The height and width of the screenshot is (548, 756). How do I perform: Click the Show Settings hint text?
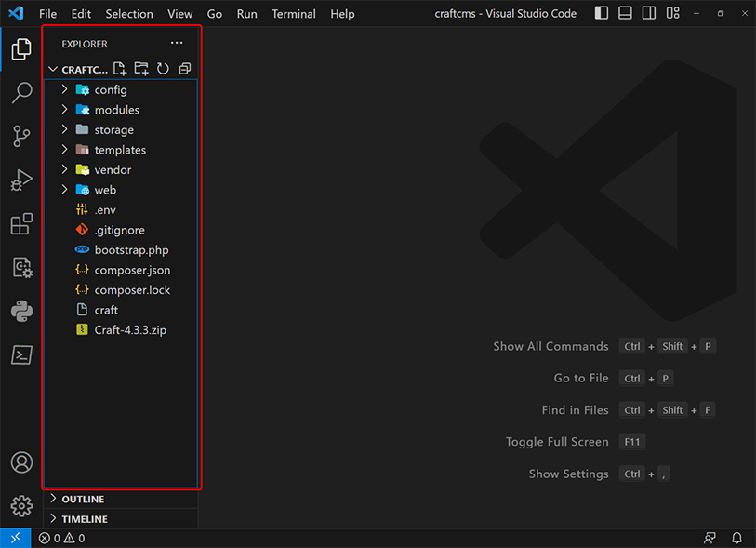568,474
